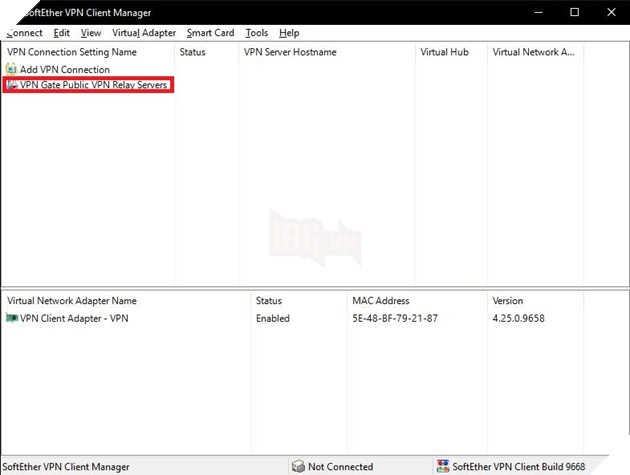The height and width of the screenshot is (475, 630).
Task: Sort by VPN Connection Setting Name column
Action: coord(88,52)
